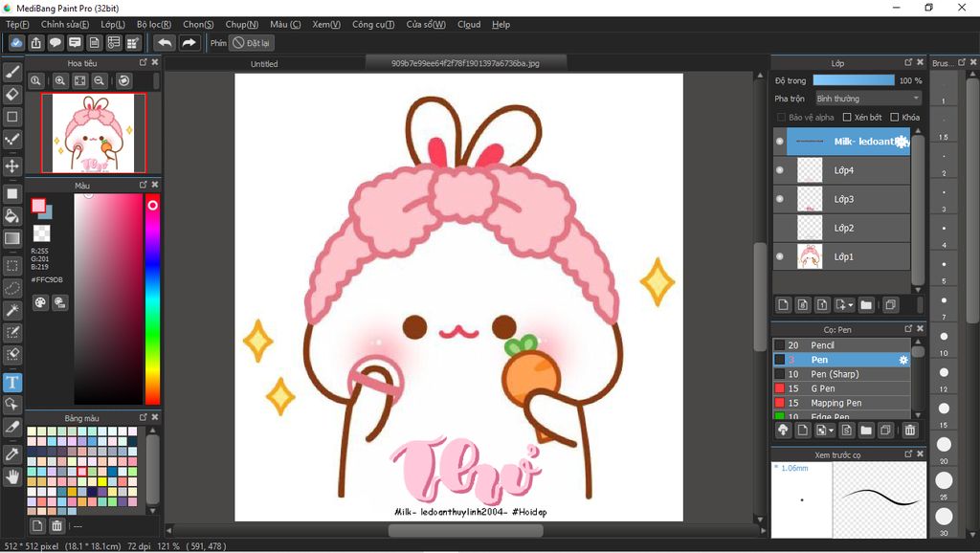The width and height of the screenshot is (980, 553).
Task: Switch to the 909b7e99ee...jpg tab
Action: [466, 63]
